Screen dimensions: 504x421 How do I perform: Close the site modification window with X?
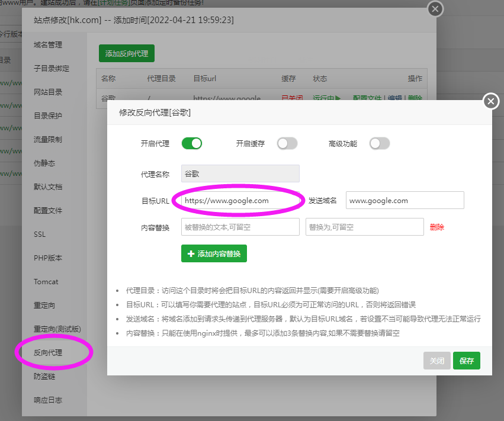pos(435,9)
